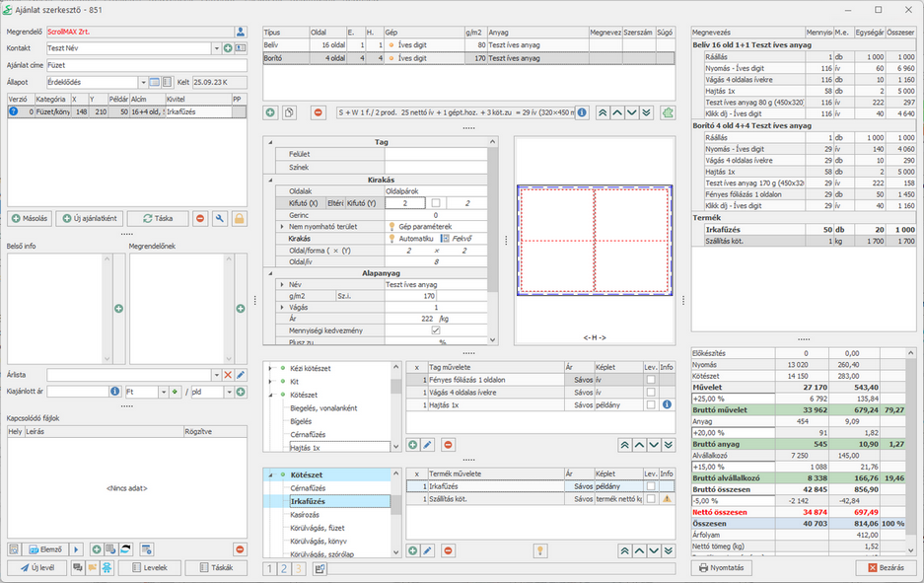Click the wrench settings icon under version list
The height and width of the screenshot is (583, 924).
click(220, 218)
